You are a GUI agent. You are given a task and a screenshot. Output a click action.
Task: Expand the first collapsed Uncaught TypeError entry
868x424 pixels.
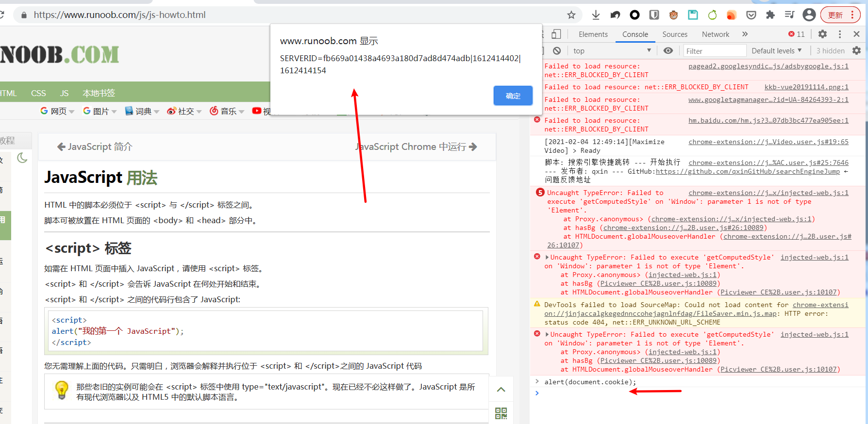(x=548, y=258)
